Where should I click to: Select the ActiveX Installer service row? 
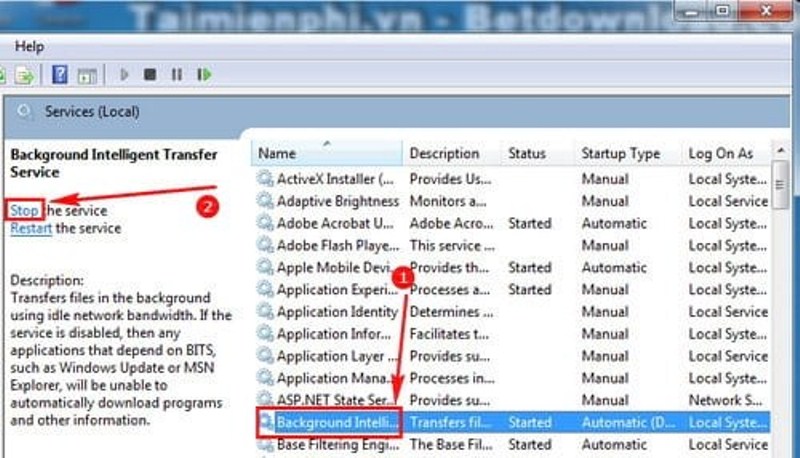click(x=513, y=179)
